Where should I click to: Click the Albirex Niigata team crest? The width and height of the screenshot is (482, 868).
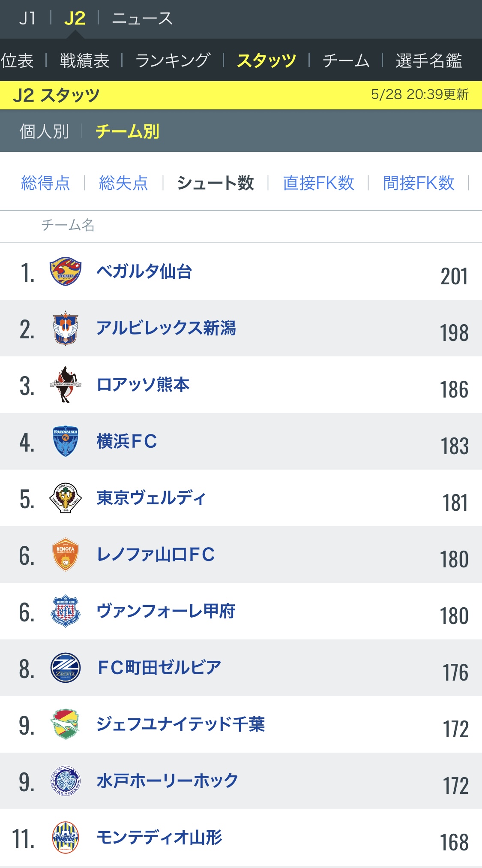[65, 328]
